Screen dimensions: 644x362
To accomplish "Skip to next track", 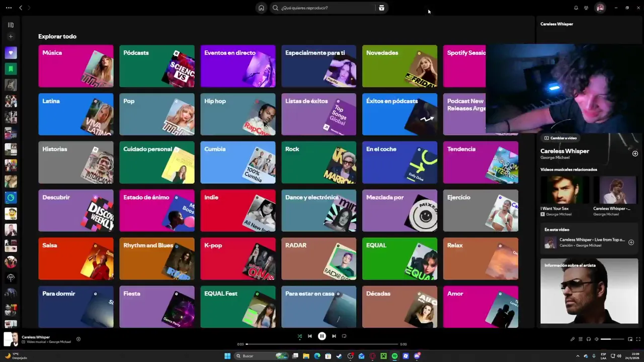I will (334, 336).
